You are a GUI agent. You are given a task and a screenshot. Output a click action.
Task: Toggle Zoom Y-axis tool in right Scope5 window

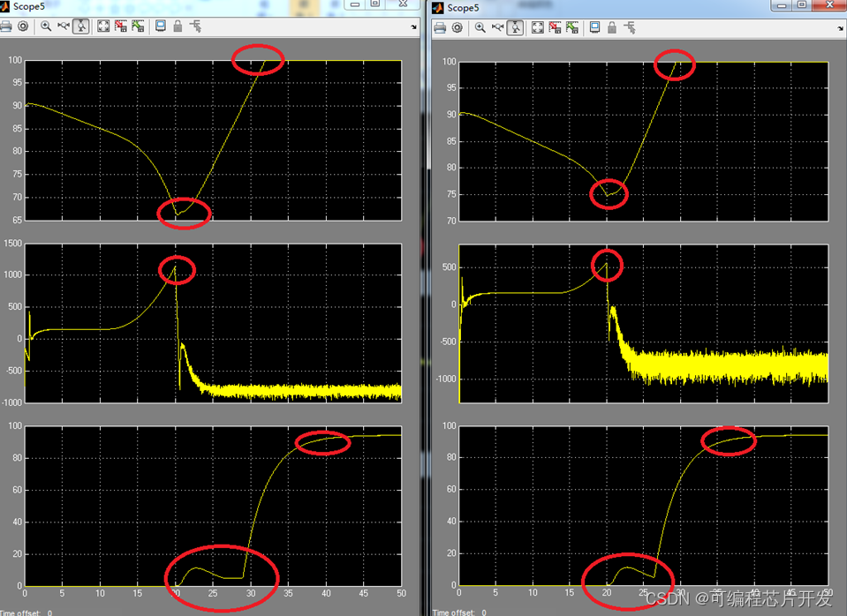click(515, 27)
